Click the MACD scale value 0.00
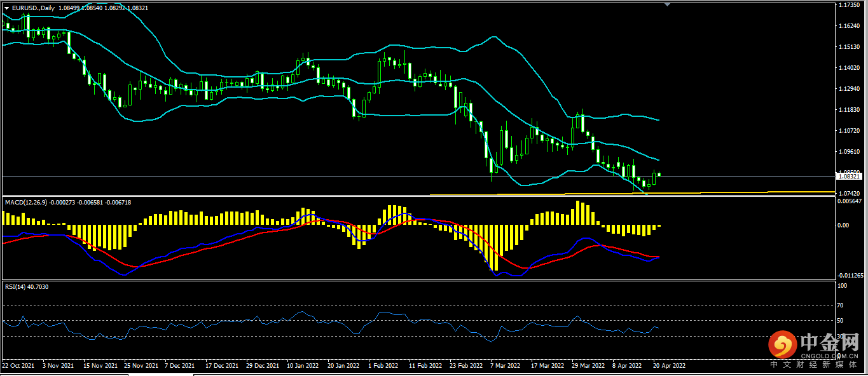The height and width of the screenshot is (376, 868). [x=842, y=225]
